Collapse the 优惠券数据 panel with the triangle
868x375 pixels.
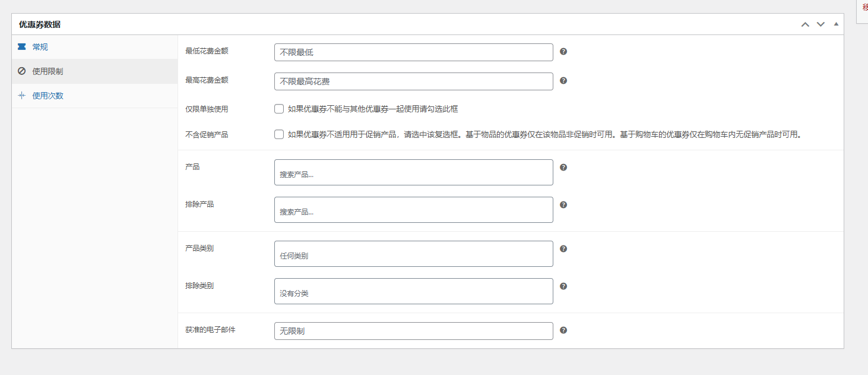[836, 24]
